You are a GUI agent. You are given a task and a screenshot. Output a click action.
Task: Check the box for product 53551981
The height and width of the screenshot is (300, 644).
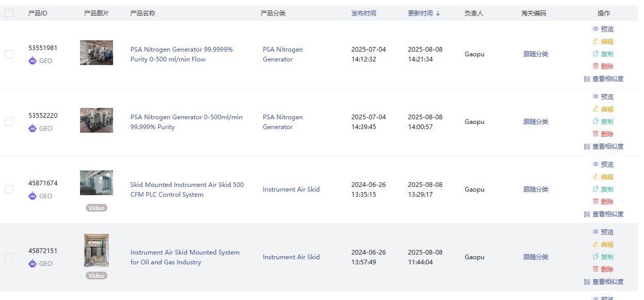(9, 54)
